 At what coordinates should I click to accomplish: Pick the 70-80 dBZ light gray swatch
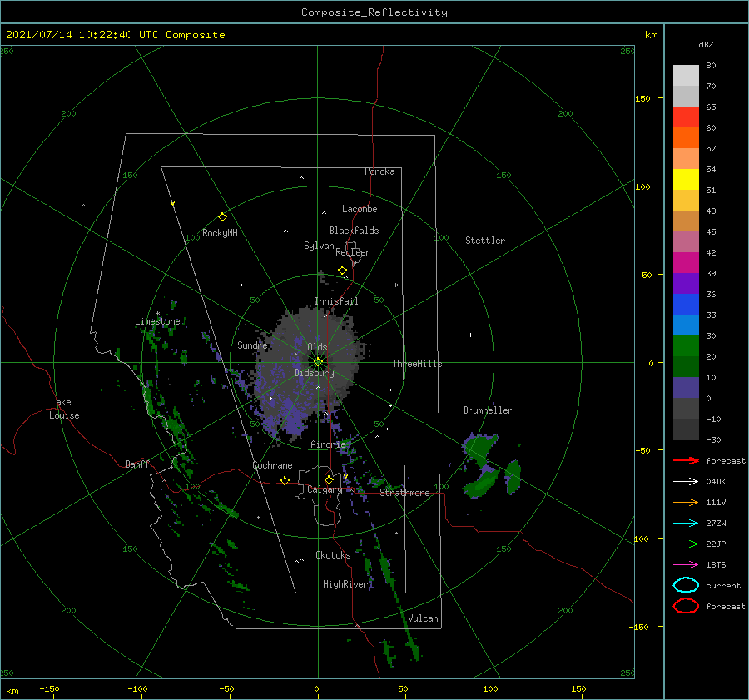coord(686,76)
